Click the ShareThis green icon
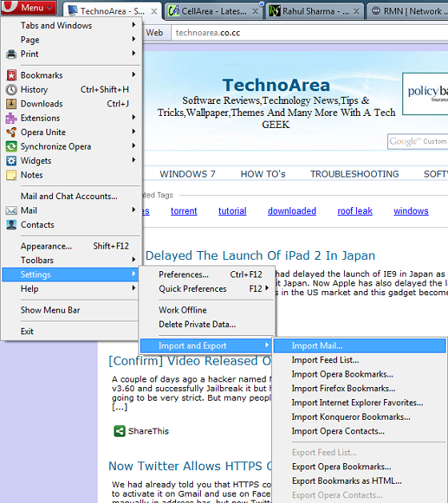 [119, 431]
